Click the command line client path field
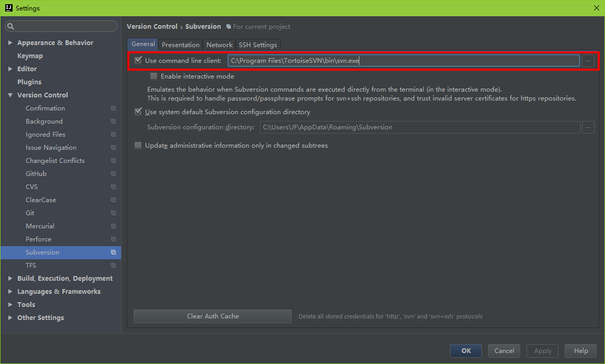 point(403,61)
